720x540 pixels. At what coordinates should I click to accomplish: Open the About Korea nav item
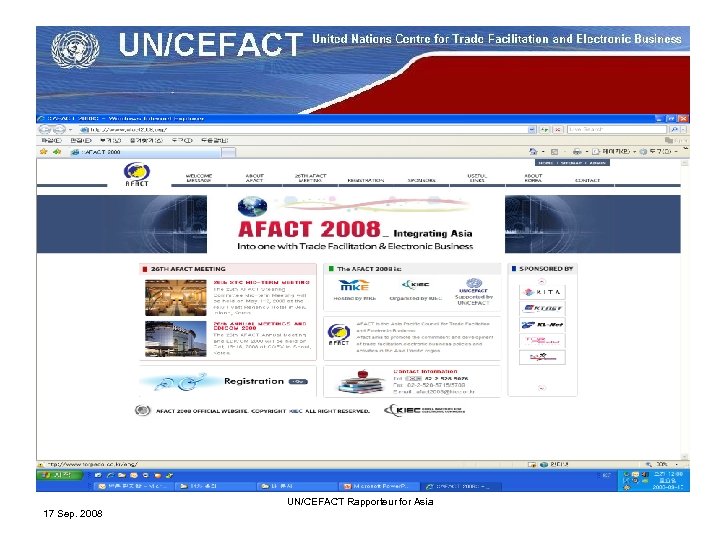pyautogui.click(x=533, y=178)
